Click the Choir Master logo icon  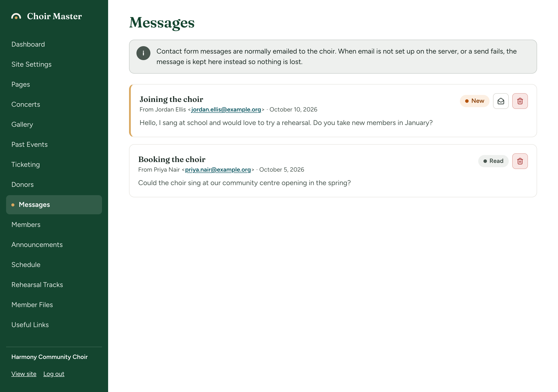[16, 16]
